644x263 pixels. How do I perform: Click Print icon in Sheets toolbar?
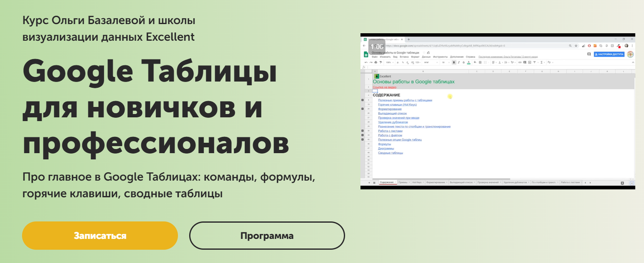click(x=375, y=62)
